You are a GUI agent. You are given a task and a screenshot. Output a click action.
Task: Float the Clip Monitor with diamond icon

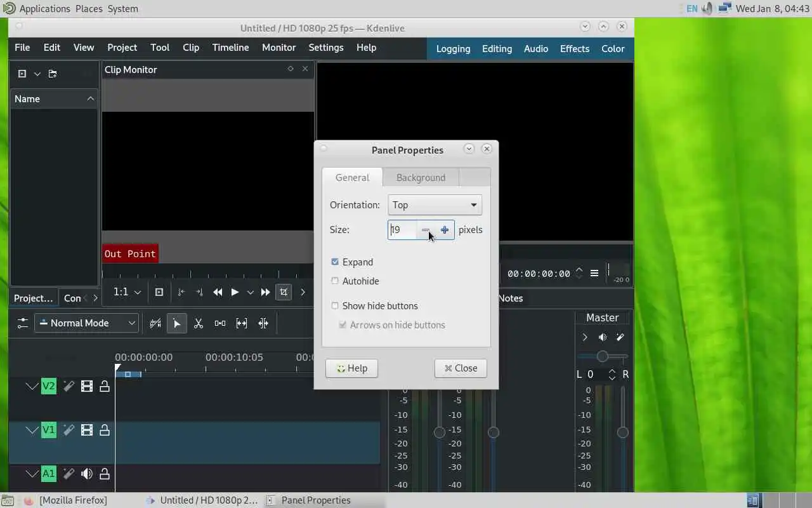(291, 69)
